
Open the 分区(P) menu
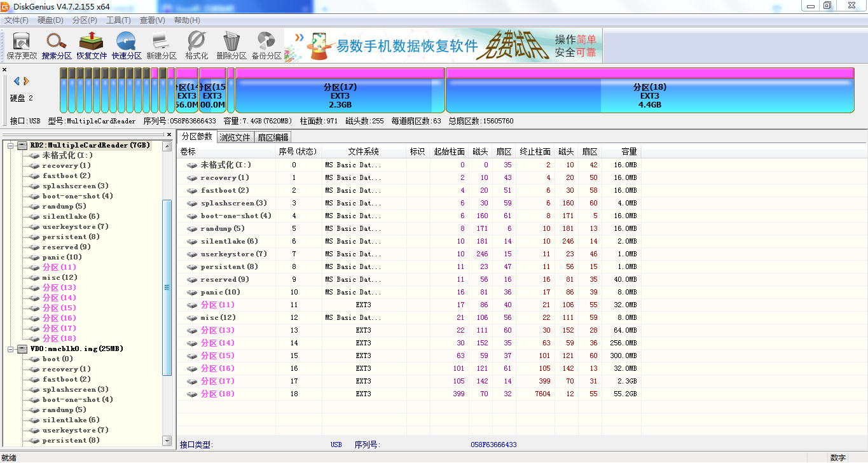pyautogui.click(x=85, y=20)
